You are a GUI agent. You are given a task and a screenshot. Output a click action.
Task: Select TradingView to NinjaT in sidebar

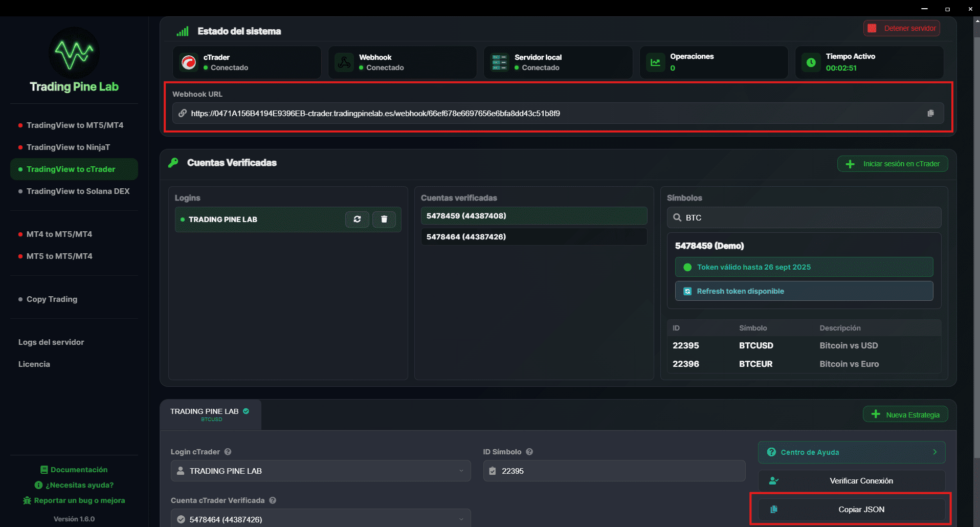click(x=69, y=147)
